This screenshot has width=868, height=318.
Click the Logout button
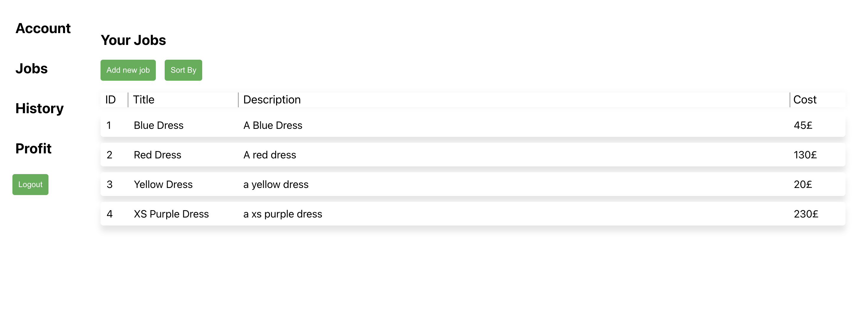30,185
